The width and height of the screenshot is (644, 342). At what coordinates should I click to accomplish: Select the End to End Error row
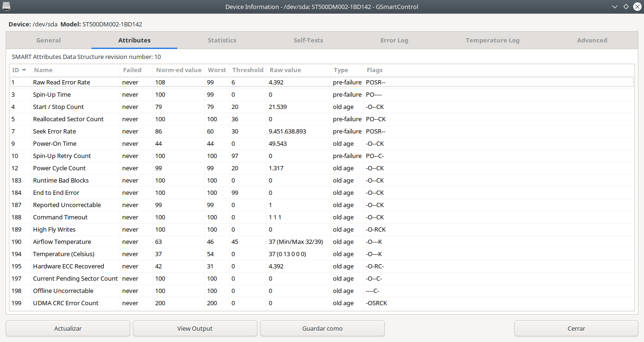tap(322, 192)
